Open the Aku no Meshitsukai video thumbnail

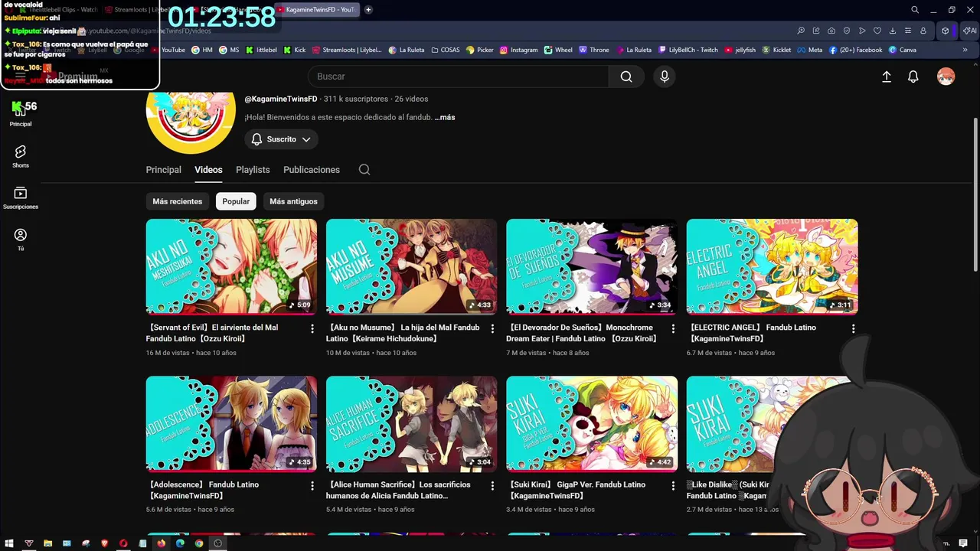[x=231, y=266]
